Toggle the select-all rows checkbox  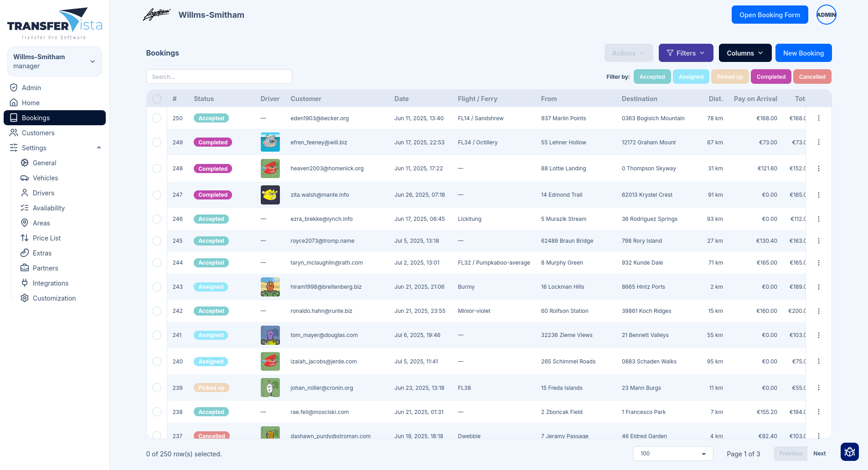157,99
